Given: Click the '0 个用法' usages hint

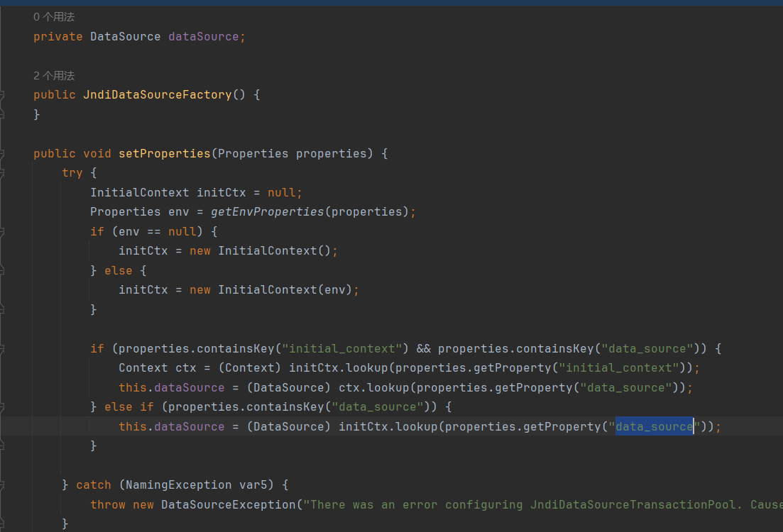Looking at the screenshot, I should coord(54,17).
